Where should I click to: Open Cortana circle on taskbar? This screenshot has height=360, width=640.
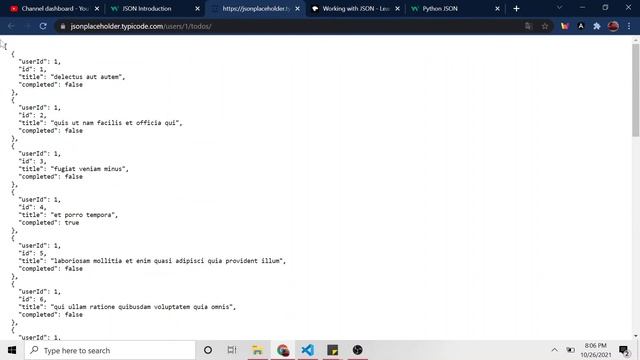(x=208, y=350)
